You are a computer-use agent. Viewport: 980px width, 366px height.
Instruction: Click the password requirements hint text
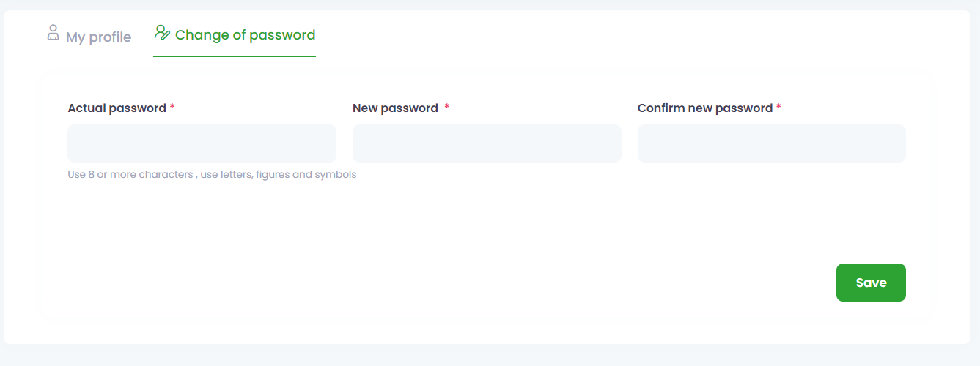coord(212,175)
